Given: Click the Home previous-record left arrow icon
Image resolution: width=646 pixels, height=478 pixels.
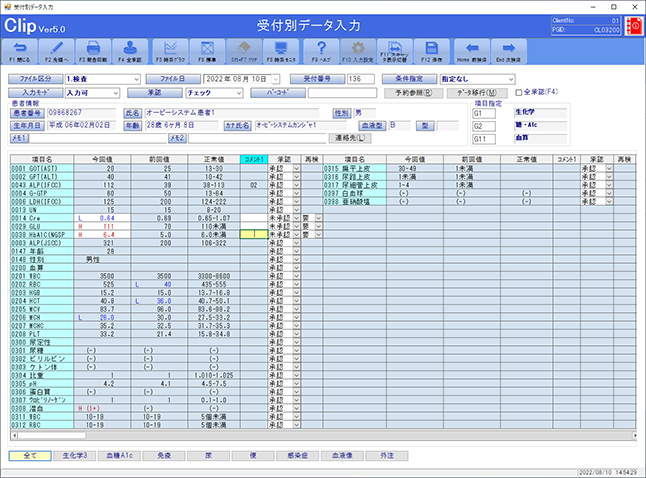Looking at the screenshot, I should (472, 52).
